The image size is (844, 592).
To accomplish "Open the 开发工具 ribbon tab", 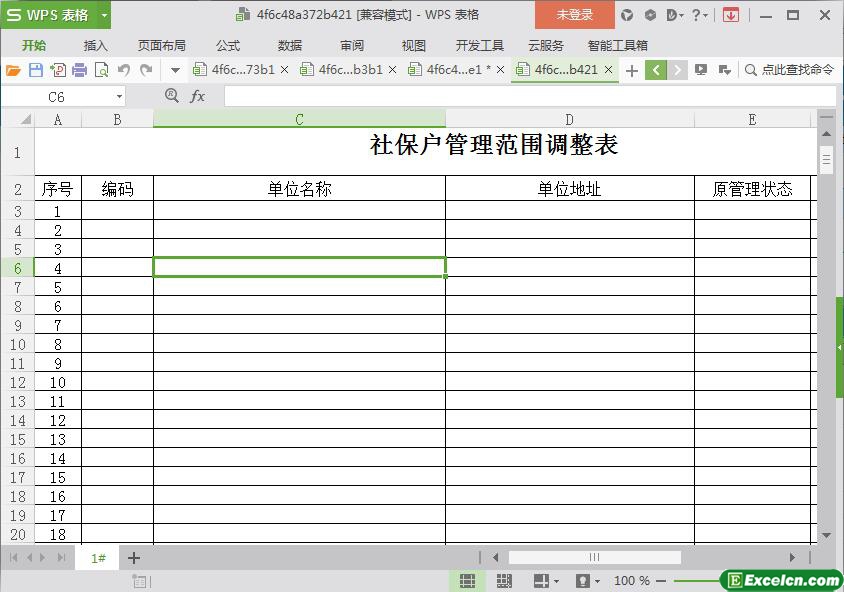I will pyautogui.click(x=480, y=46).
